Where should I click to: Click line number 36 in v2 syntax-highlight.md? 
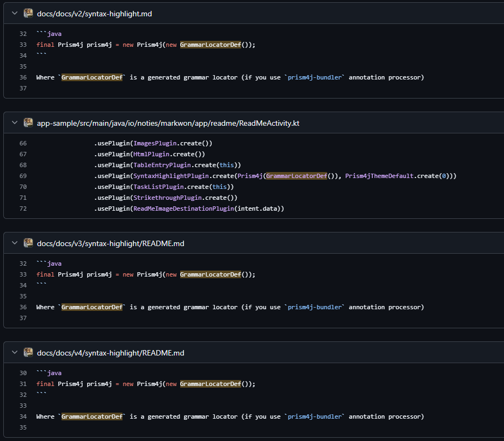click(23, 77)
